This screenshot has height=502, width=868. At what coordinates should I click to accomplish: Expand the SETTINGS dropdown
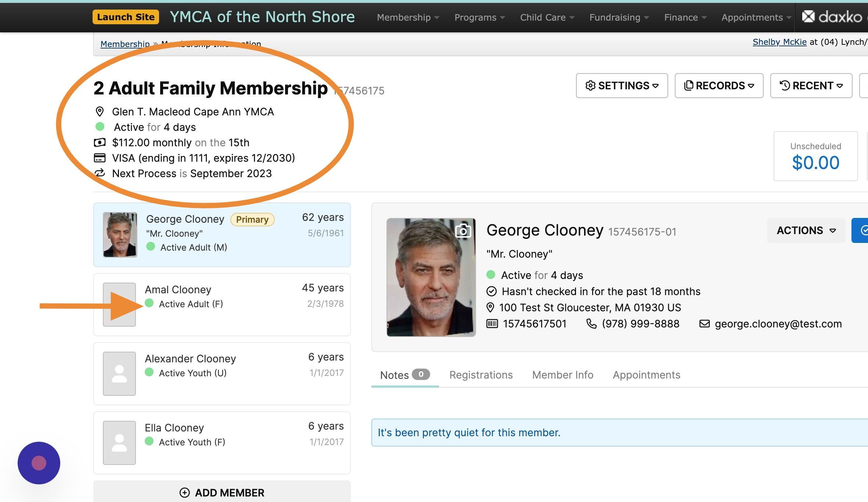click(x=622, y=86)
